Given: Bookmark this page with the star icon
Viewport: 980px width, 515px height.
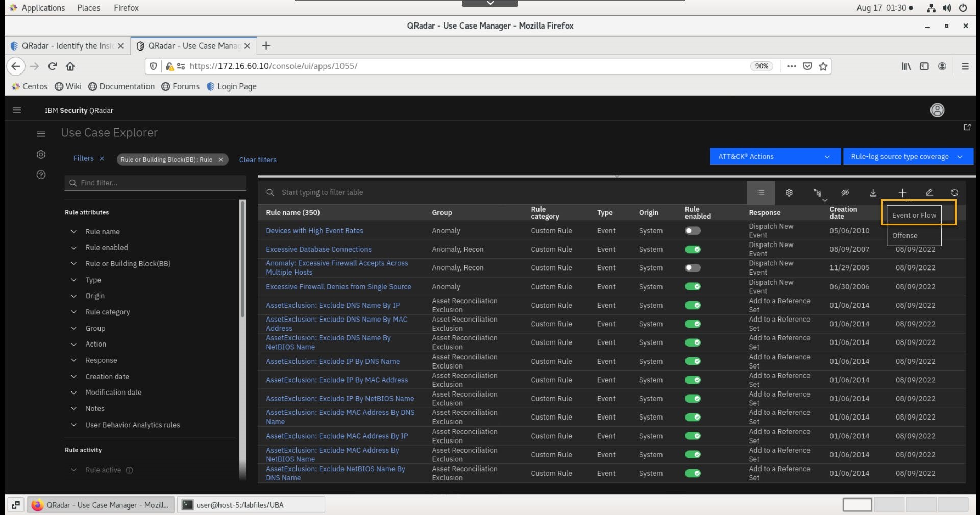Looking at the screenshot, I should (823, 66).
